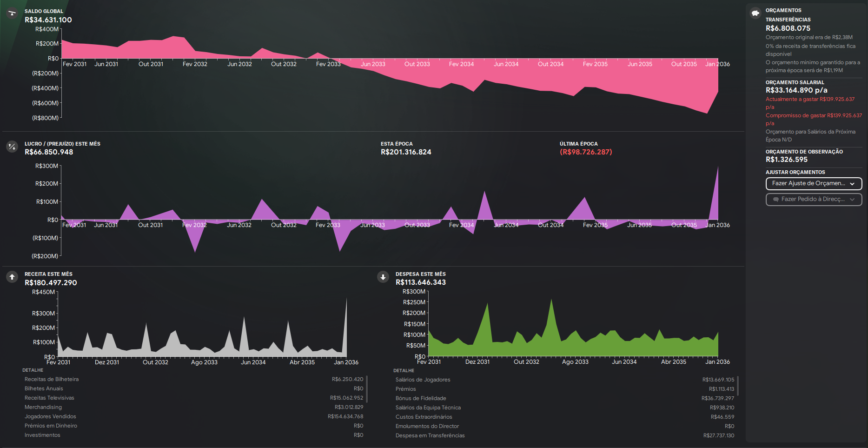The height and width of the screenshot is (448, 868).
Task: Click the scrollbar of the receita Detalhe list
Action: tap(367, 388)
